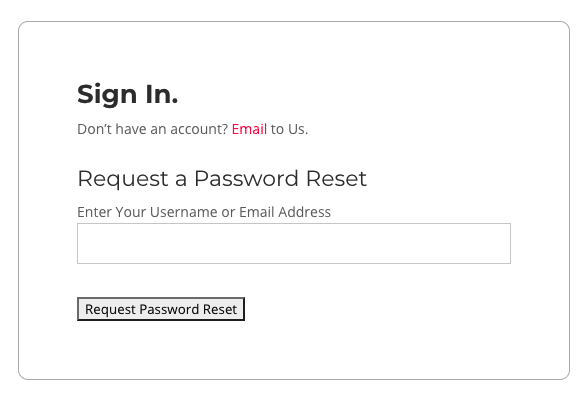The height and width of the screenshot is (399, 584).
Task: Open the Email contact link for accounts
Action: pos(249,129)
